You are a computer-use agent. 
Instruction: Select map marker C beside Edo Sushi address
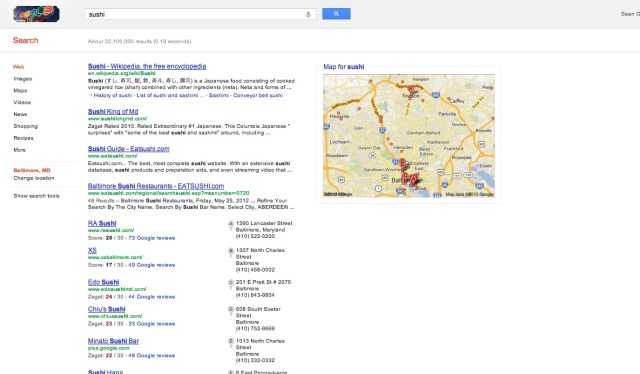point(231,283)
